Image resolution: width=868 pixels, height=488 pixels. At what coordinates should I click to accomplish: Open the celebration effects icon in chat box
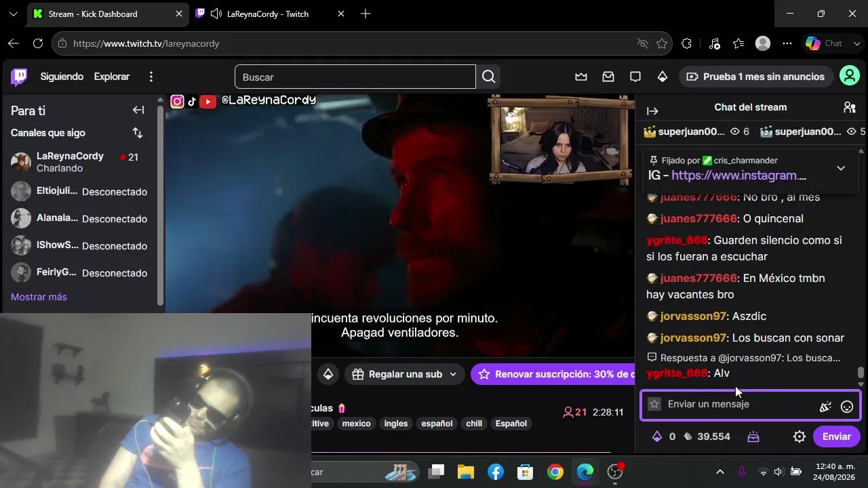point(825,407)
